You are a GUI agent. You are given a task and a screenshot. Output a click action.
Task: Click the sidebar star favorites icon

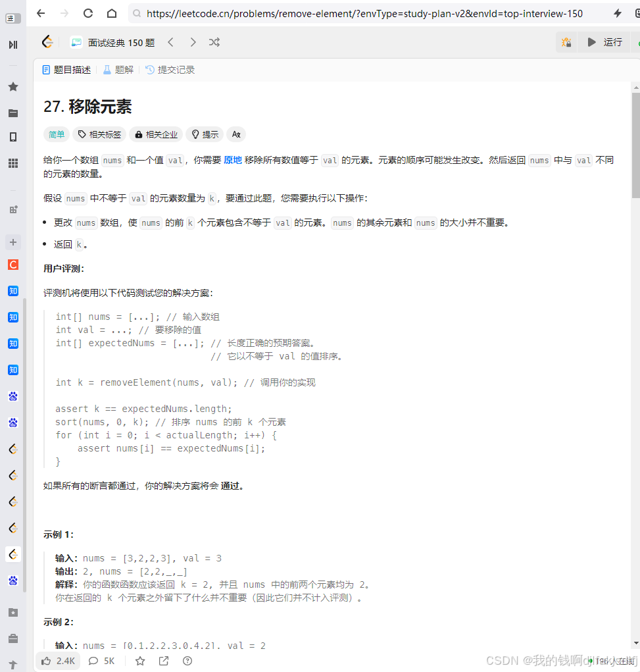tap(13, 87)
